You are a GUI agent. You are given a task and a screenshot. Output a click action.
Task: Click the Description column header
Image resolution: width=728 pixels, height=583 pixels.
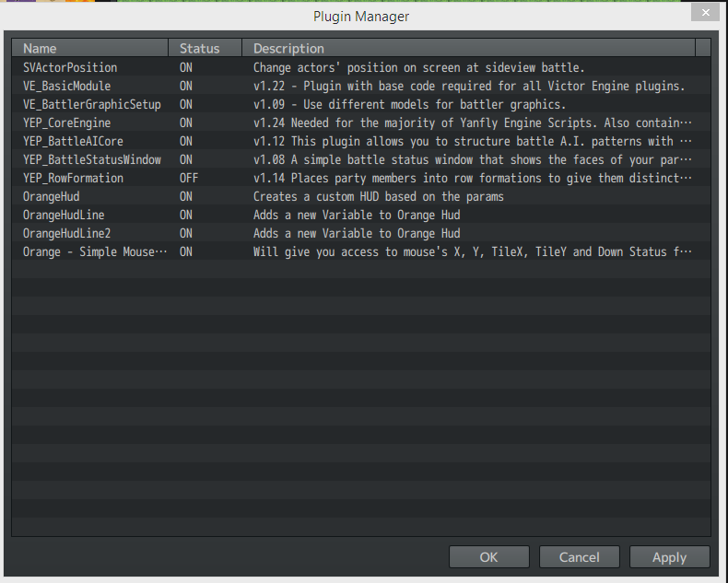coord(468,48)
